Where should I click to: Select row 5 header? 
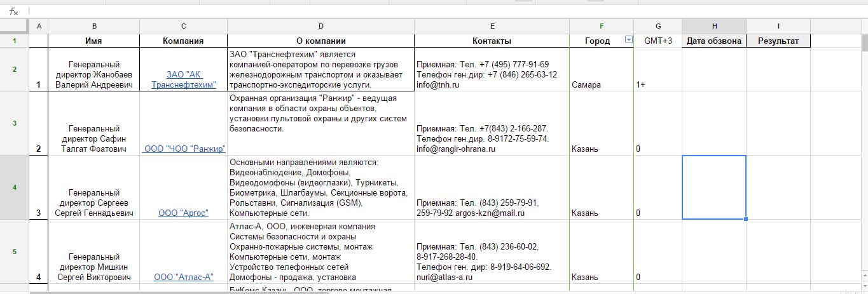point(15,251)
